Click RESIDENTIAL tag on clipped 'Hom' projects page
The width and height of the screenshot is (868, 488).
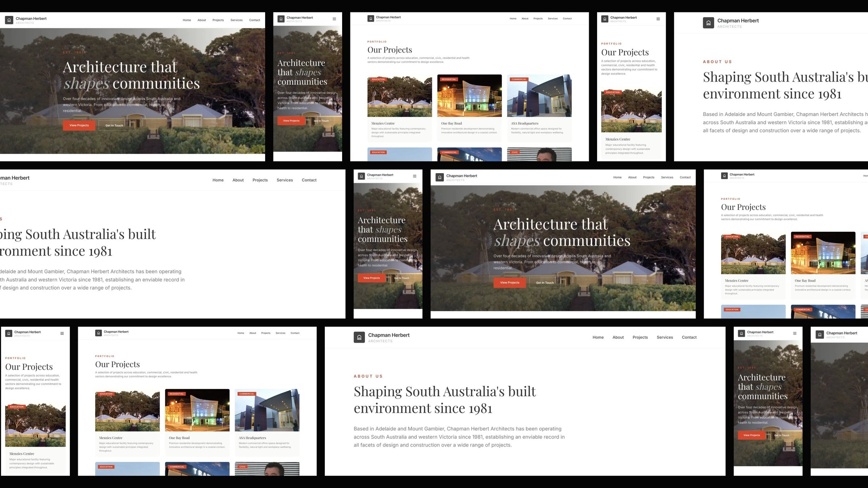tap(802, 237)
